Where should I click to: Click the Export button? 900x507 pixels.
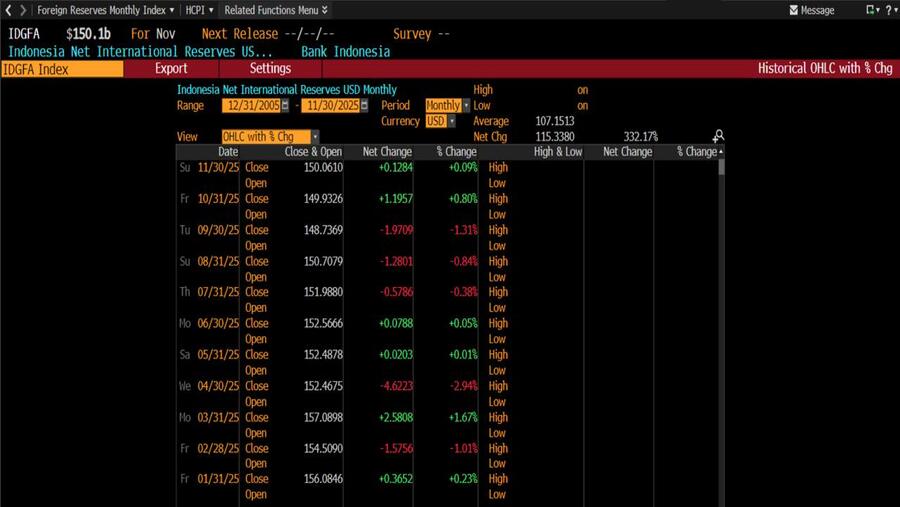pos(171,69)
